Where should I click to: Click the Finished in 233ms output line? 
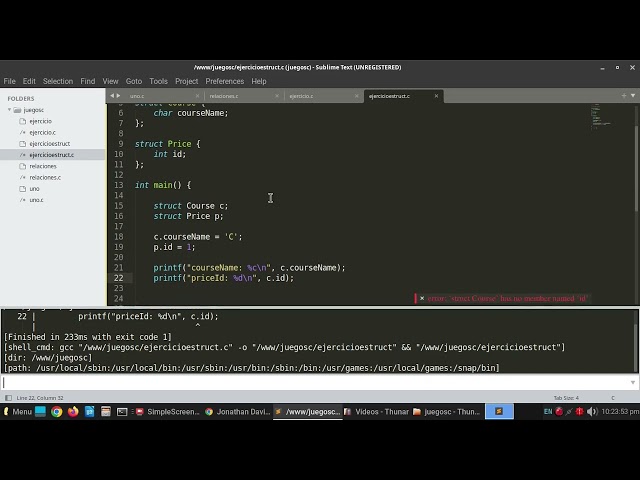pyautogui.click(x=88, y=337)
